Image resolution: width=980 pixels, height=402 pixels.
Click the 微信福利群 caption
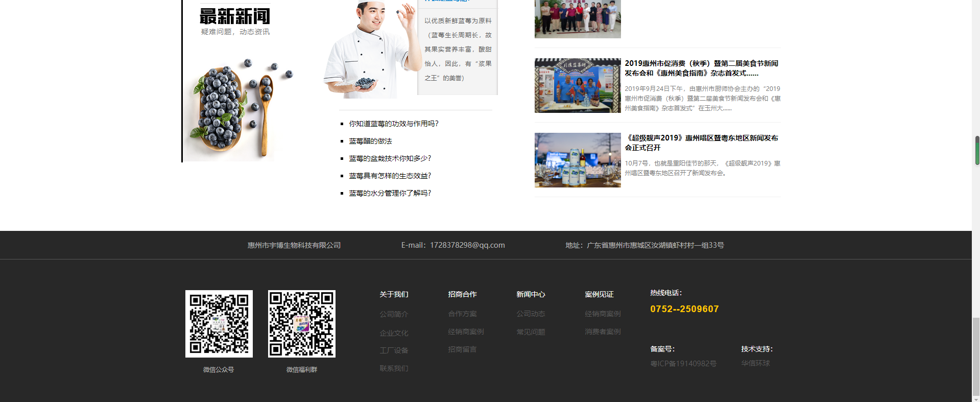pos(302,370)
